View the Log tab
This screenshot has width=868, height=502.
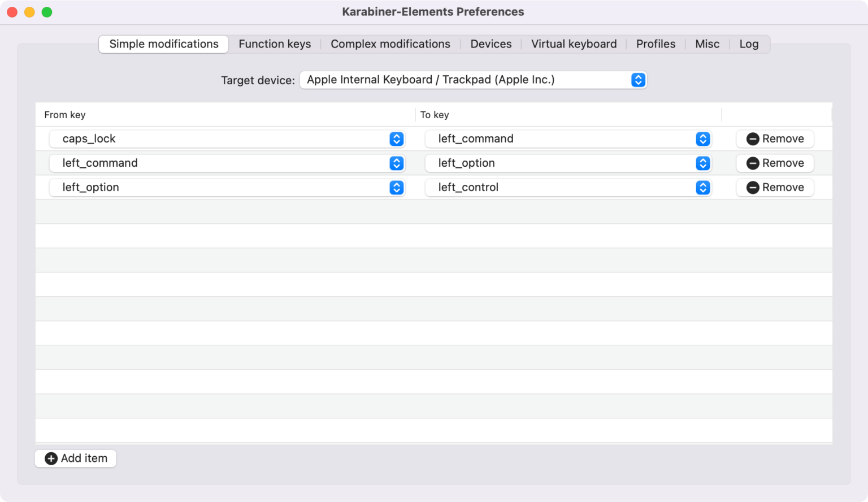749,44
